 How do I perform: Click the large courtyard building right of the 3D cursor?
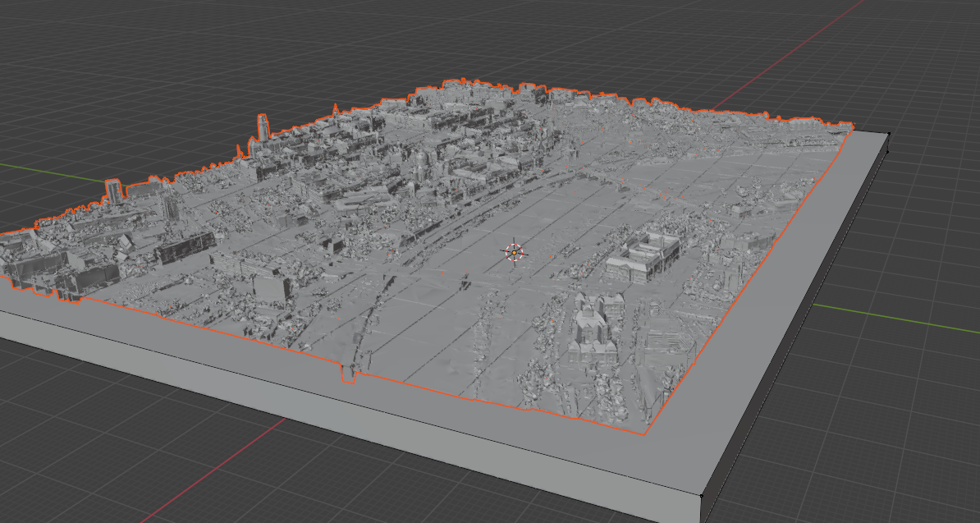point(644,256)
